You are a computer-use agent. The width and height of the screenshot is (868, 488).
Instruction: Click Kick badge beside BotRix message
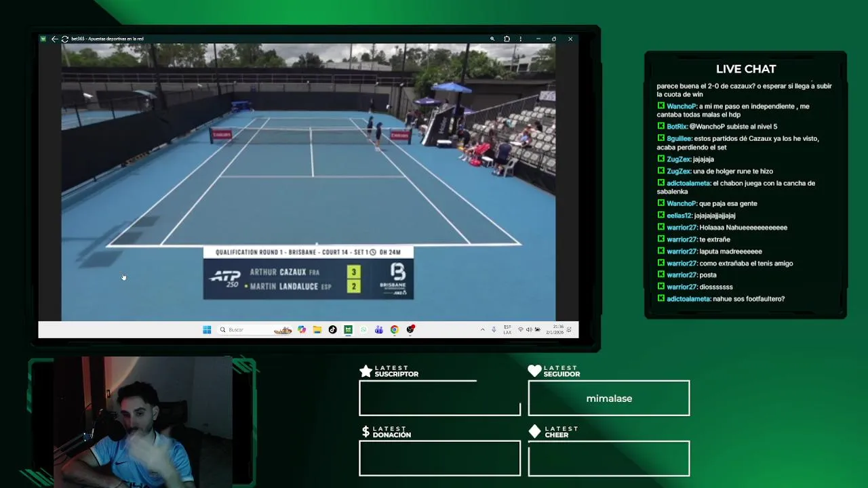click(x=660, y=126)
